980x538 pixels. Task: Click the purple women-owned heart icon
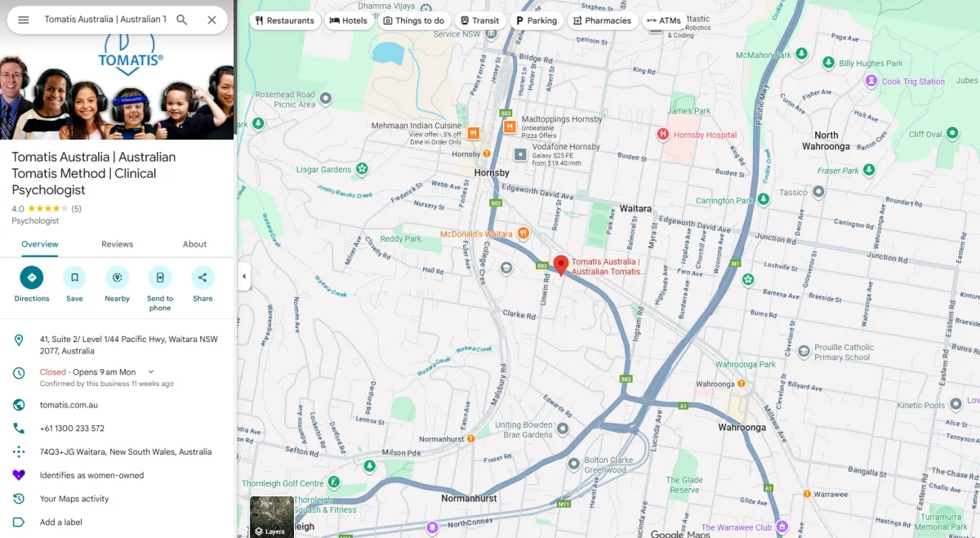[19, 475]
